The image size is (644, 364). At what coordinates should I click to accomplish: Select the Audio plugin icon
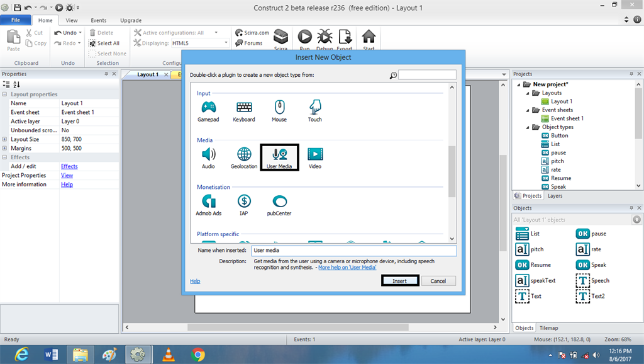[209, 154]
